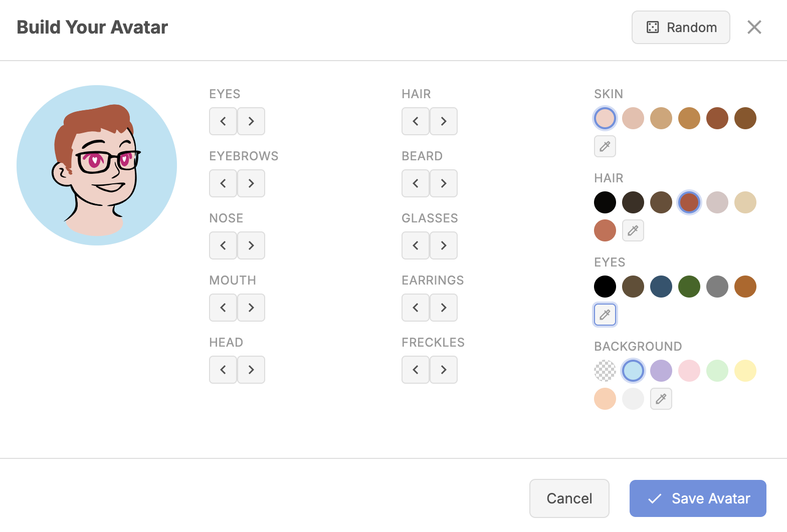787x532 pixels.
Task: Click the dice icon on the Random button
Action: 652,28
